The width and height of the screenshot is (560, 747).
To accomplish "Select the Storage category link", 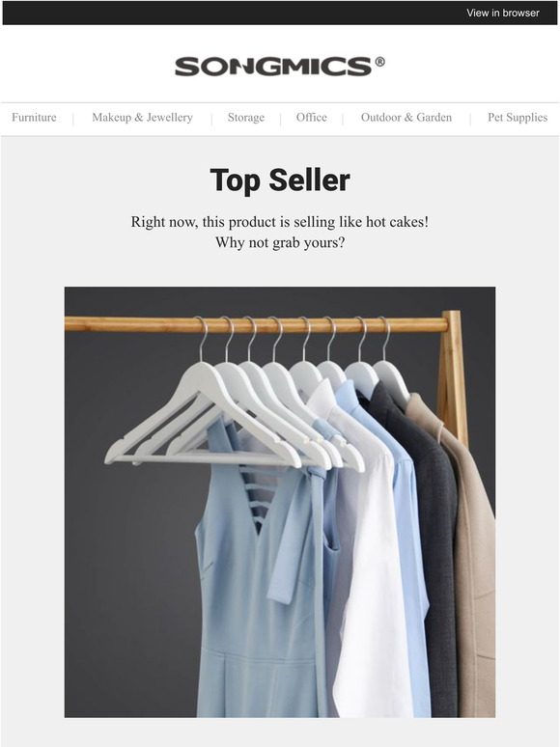I will [246, 118].
